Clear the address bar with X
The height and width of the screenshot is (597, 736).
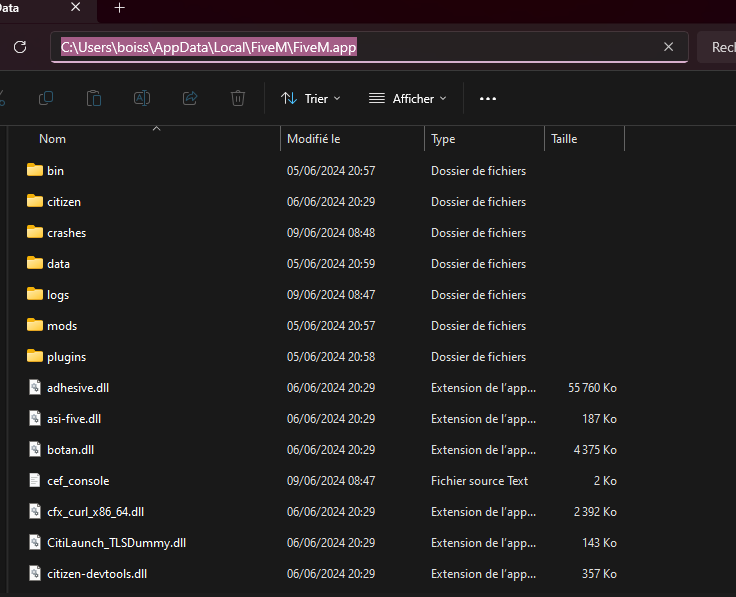point(668,46)
